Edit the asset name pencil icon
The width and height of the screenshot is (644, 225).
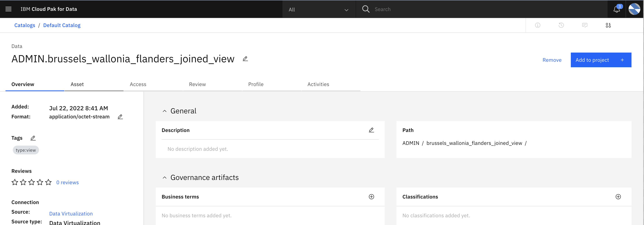(245, 59)
